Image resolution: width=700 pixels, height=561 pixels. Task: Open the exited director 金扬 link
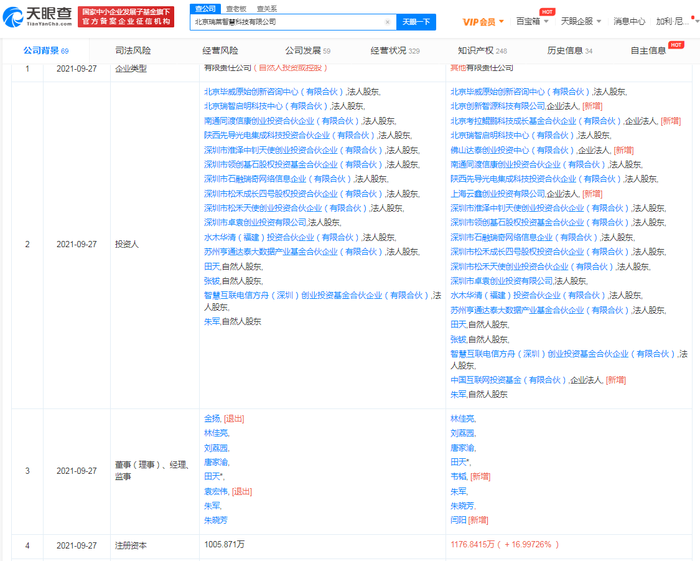(211, 419)
